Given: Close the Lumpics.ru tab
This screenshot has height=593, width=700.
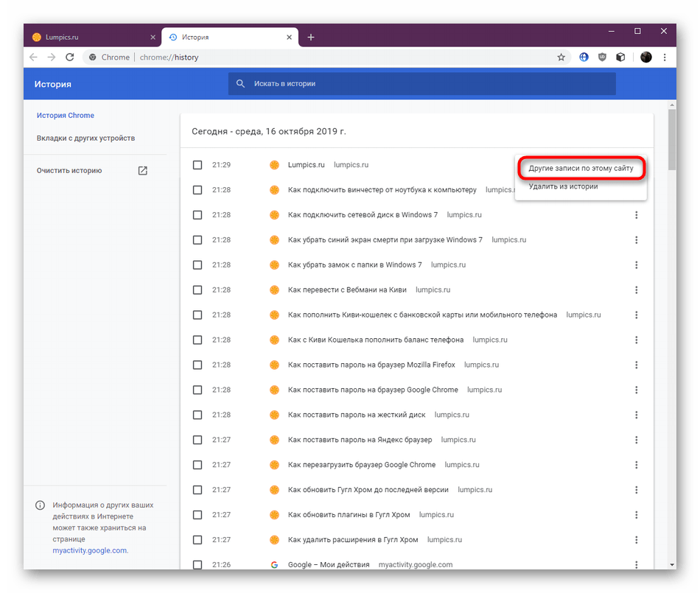Looking at the screenshot, I should tap(153, 37).
